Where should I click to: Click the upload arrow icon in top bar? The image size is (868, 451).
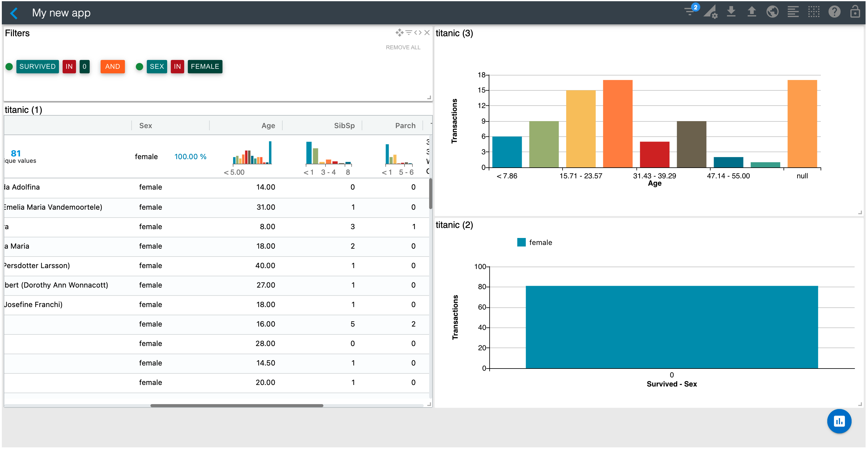tap(752, 12)
